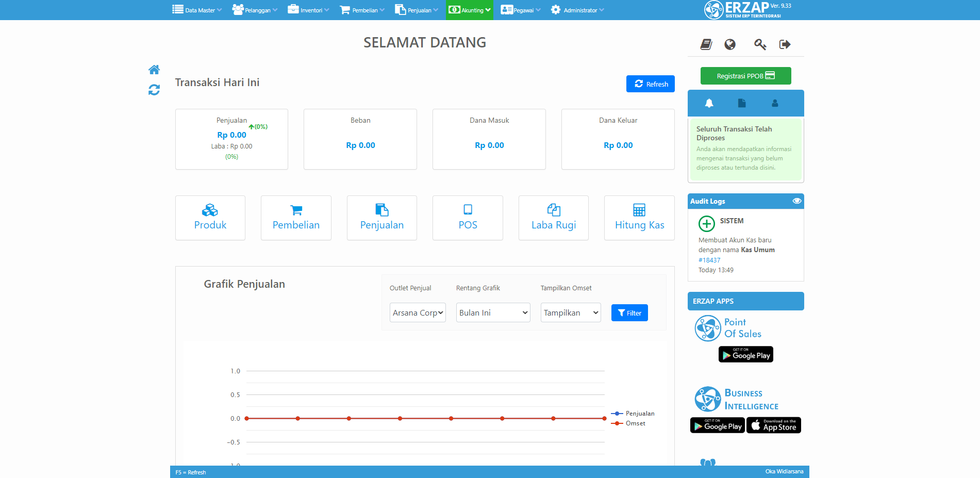Open Google Play badge for Business Intelligence
Viewport: 980px width, 478px height.
pyautogui.click(x=718, y=425)
